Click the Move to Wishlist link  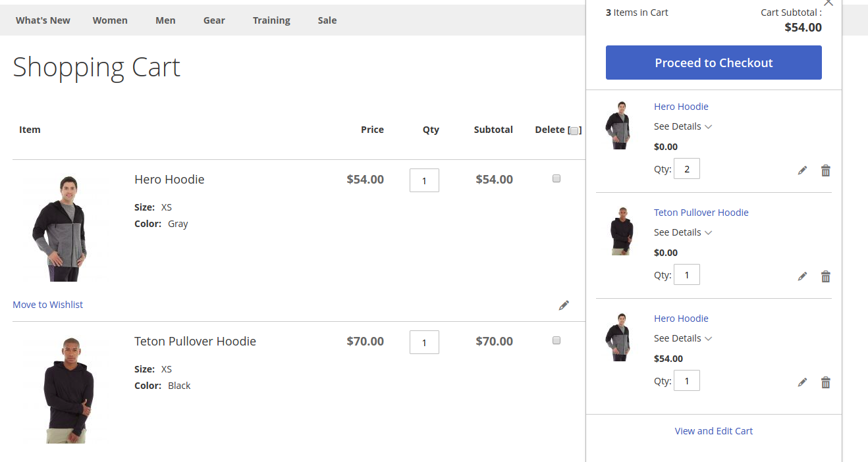click(x=47, y=304)
